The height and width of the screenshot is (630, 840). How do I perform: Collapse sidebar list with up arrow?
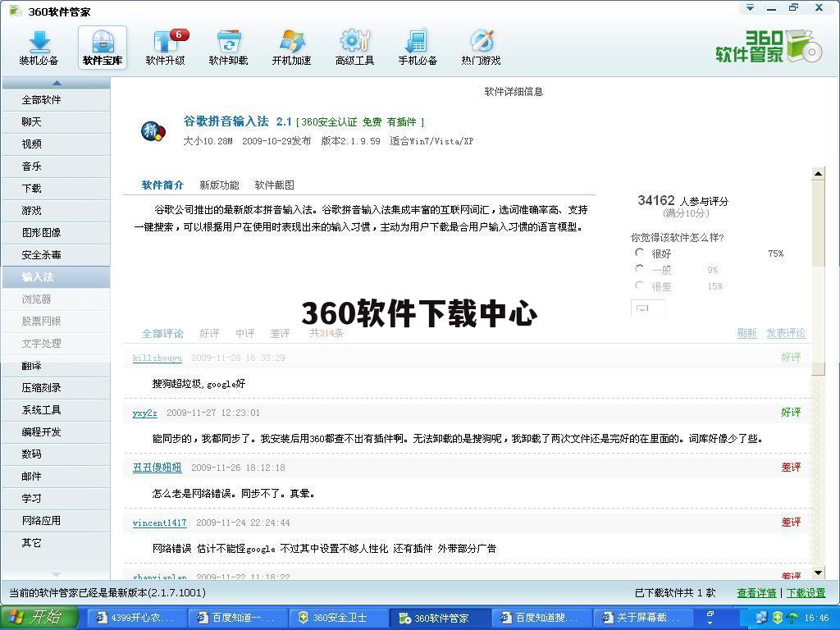point(57,83)
